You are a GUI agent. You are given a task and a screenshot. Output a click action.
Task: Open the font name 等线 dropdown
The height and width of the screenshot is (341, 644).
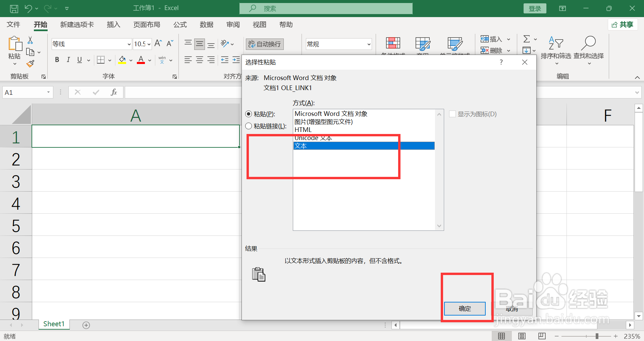pos(129,44)
